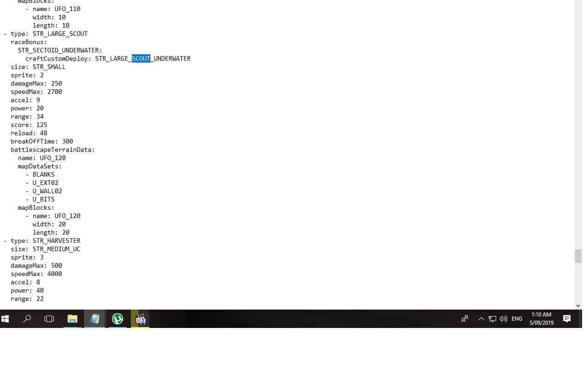The height and width of the screenshot is (368, 588).
Task: Click the line '- type: STR_LARGE_SCOUT'
Action: point(45,34)
